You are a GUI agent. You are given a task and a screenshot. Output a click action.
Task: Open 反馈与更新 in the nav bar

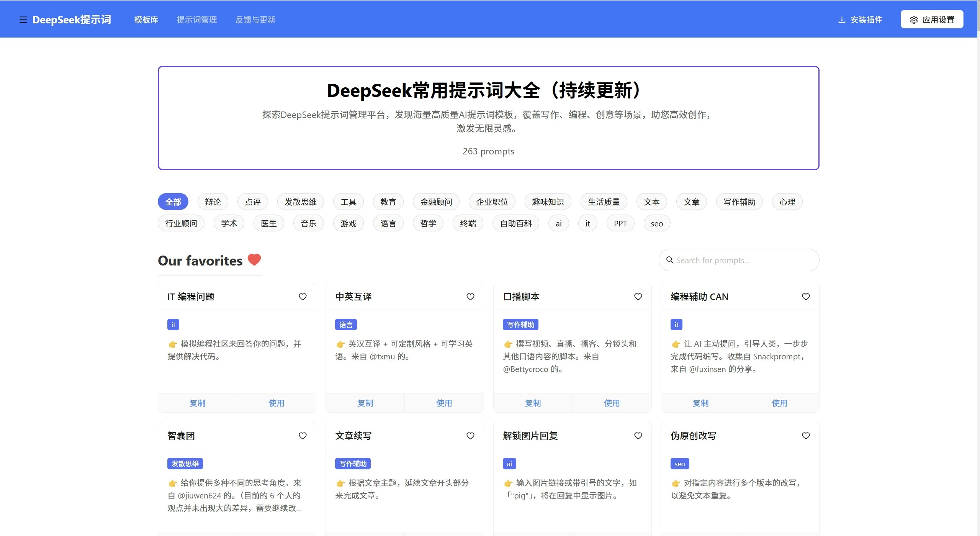pos(255,20)
